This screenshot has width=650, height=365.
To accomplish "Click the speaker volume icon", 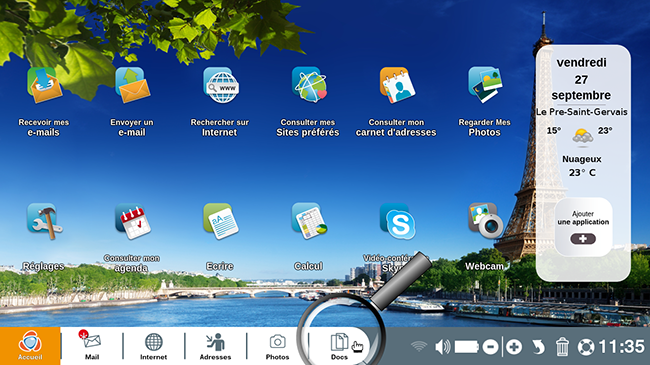I will pyautogui.click(x=443, y=346).
